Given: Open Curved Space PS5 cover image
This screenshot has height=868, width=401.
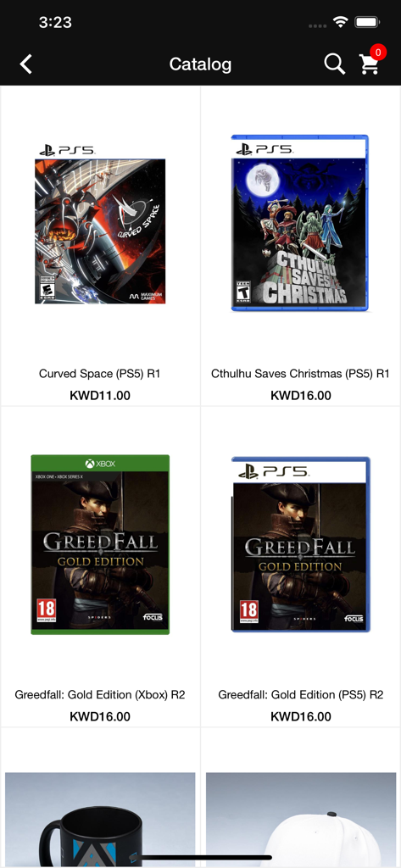Looking at the screenshot, I should pos(100,224).
